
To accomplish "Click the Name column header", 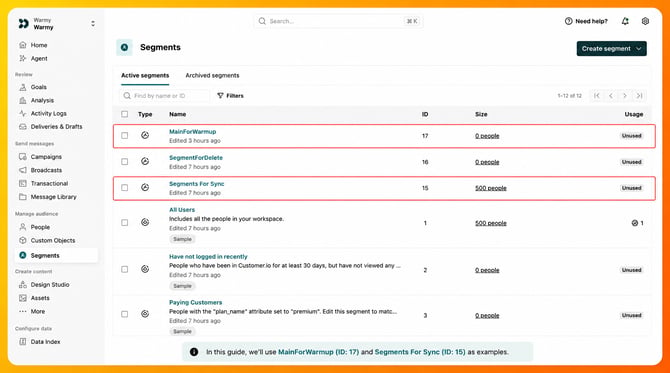I will coord(177,114).
